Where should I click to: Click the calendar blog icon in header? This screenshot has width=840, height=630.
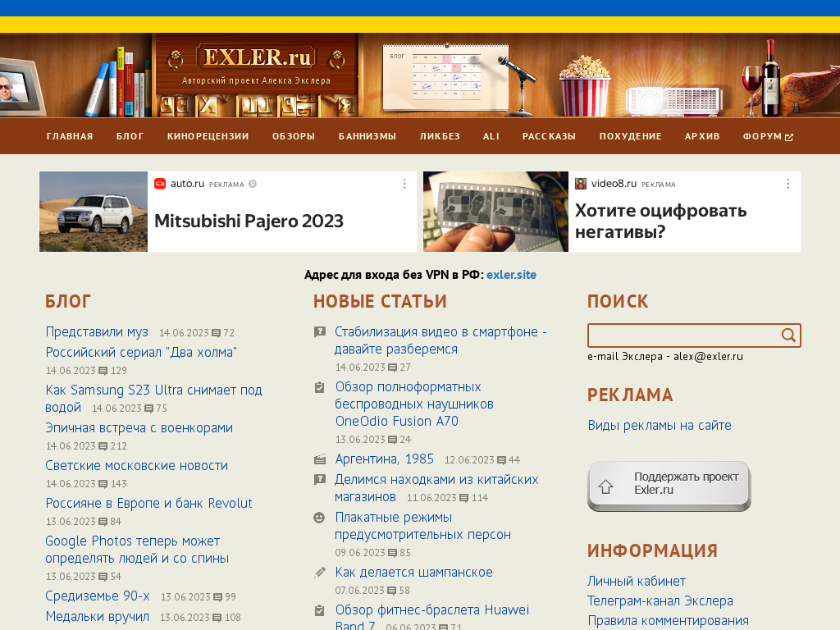445,76
